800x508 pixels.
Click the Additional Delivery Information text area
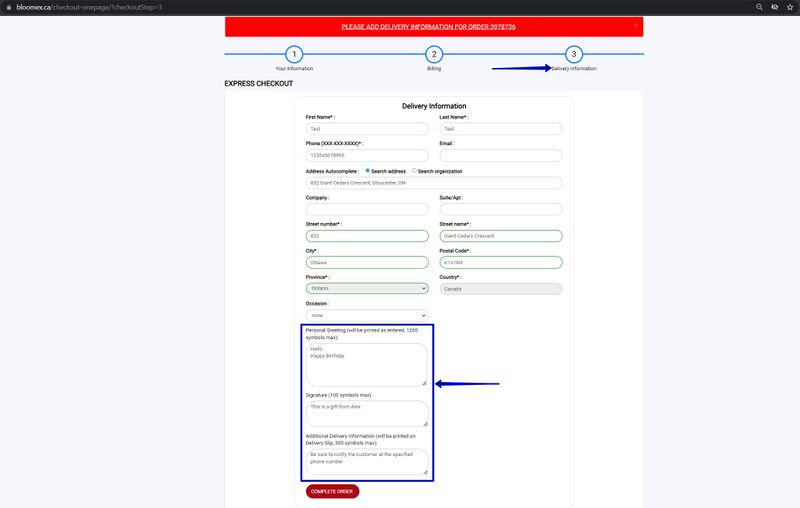pyautogui.click(x=367, y=462)
